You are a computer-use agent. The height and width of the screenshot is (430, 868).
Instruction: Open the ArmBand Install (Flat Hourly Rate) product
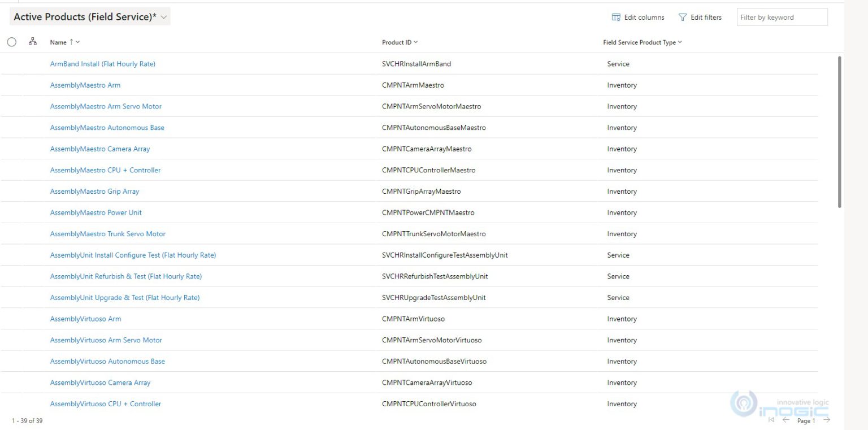tap(102, 64)
